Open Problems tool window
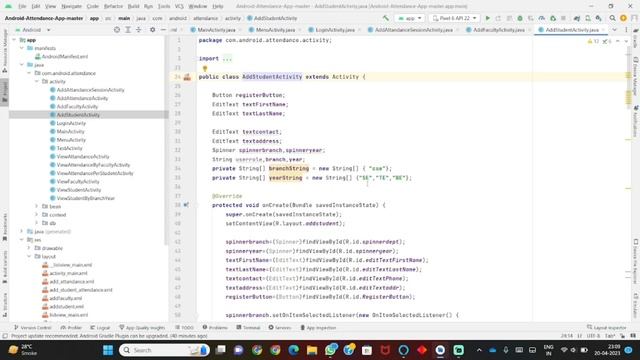This screenshot has width=640, height=360. [x=215, y=327]
